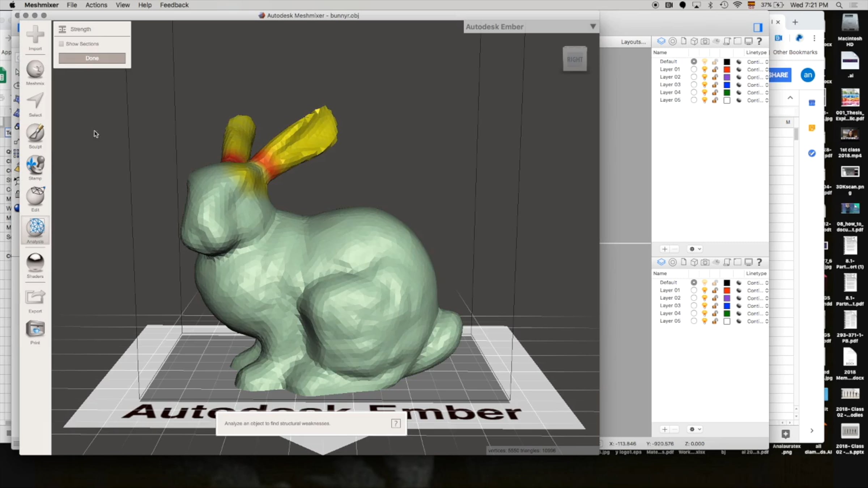The image size is (868, 488).
Task: Toggle lock on Layer 03 in bottom panel
Action: click(715, 306)
